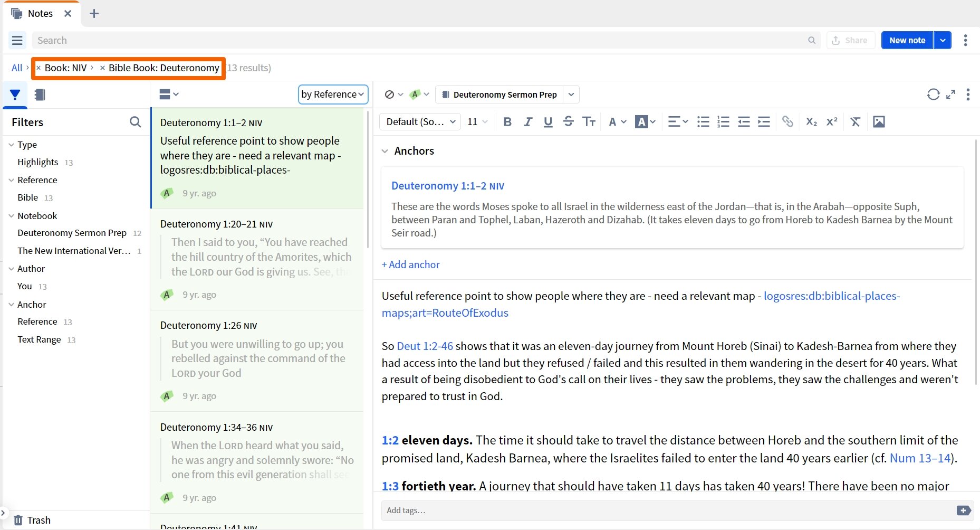Image resolution: width=980 pixels, height=530 pixels.
Task: Go to All notes breadcrumb
Action: (x=17, y=68)
